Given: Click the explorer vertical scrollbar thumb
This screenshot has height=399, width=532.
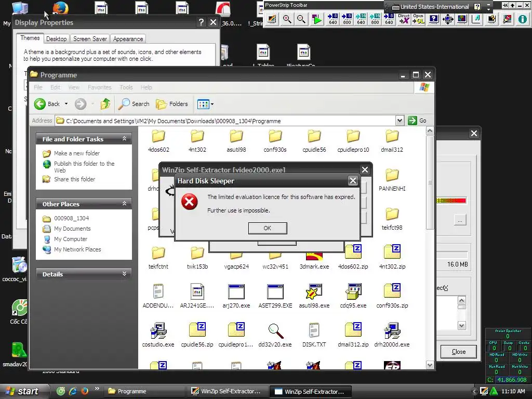Looking at the screenshot, I should (430, 182).
